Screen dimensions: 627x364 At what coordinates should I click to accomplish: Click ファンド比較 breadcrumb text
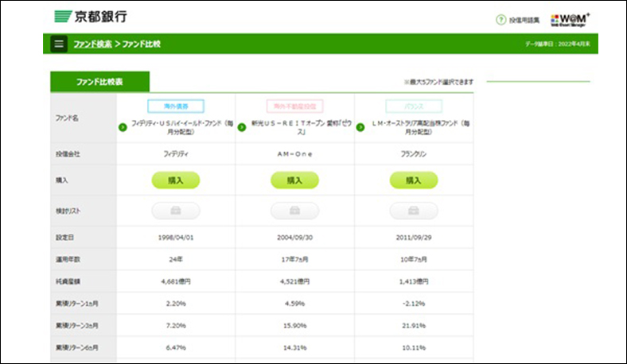[x=141, y=44]
